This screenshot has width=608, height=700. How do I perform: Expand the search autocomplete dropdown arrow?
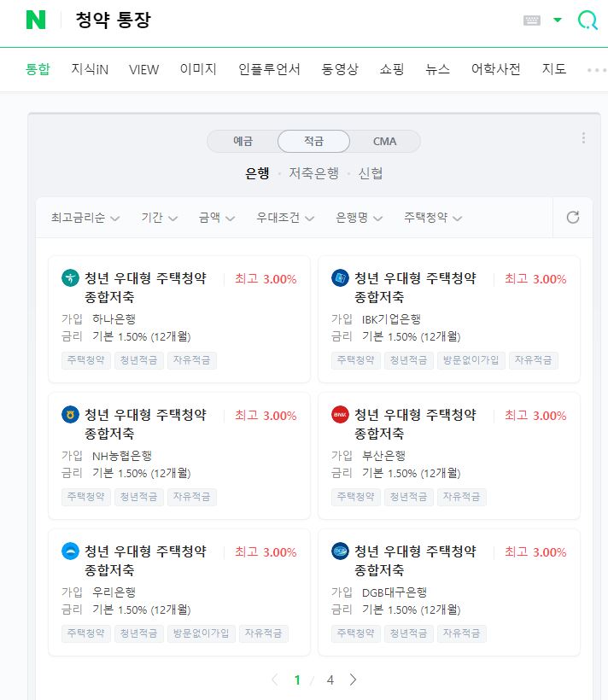(x=558, y=20)
